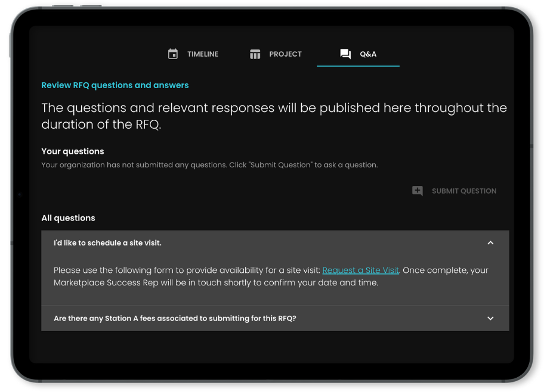Switch to the Timeline tab label

[203, 54]
